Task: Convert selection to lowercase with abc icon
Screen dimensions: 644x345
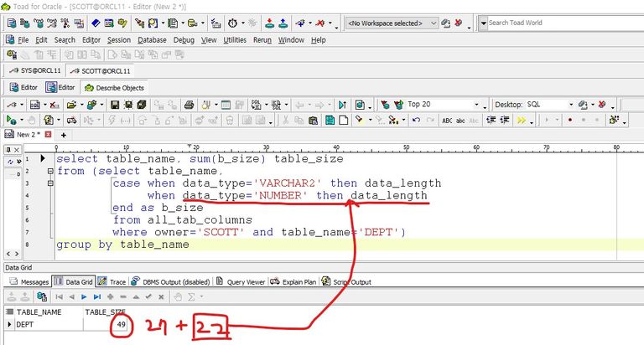Action: pos(460,121)
